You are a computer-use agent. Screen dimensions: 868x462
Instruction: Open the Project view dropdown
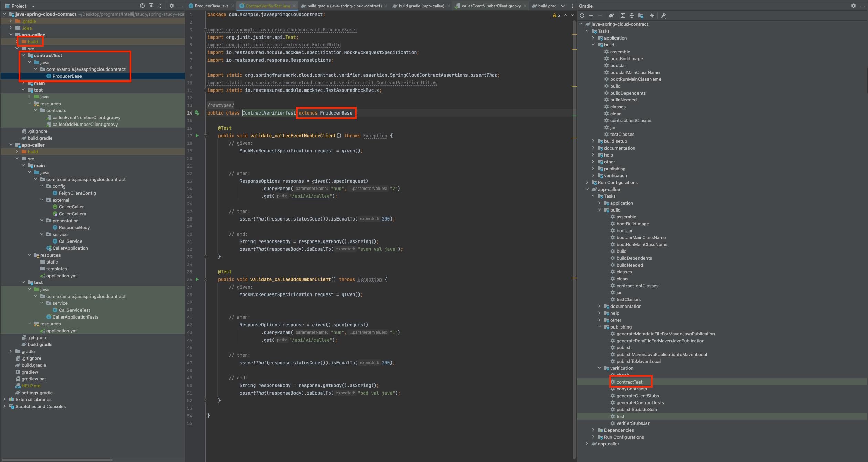(33, 6)
